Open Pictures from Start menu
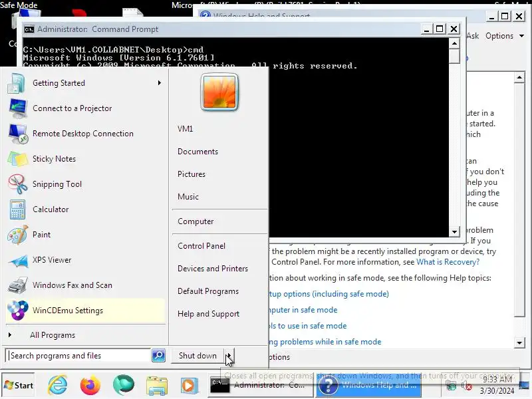The image size is (532, 399). (192, 174)
